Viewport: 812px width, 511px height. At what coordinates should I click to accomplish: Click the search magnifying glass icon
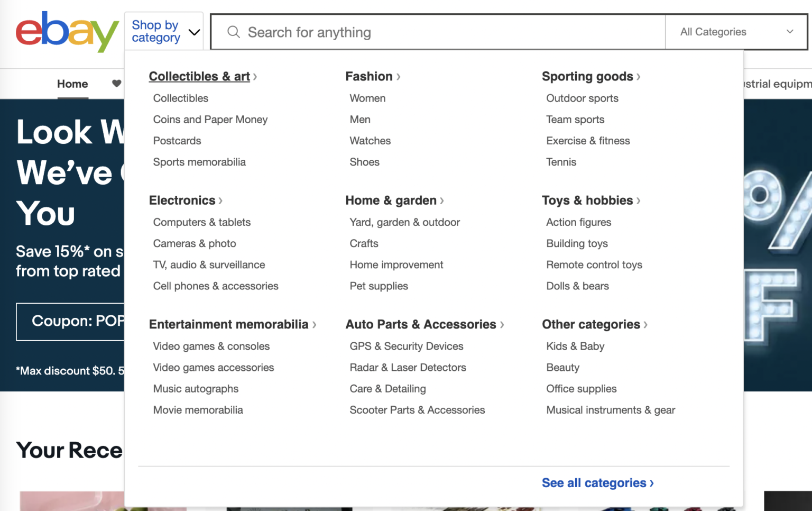(233, 32)
